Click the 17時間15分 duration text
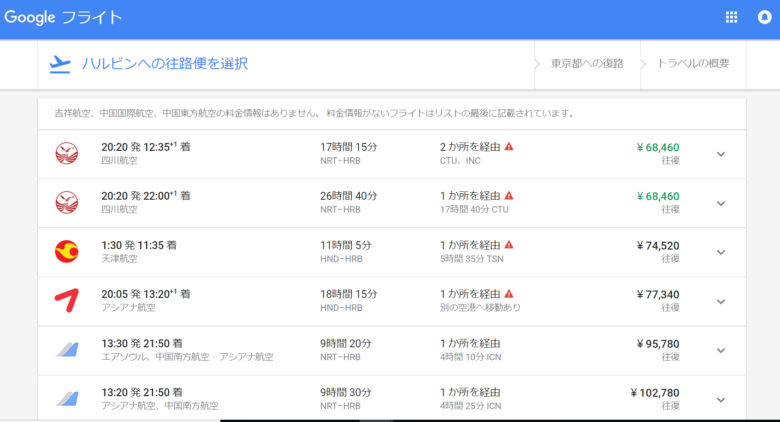Image resolution: width=780 pixels, height=422 pixels. tap(349, 147)
